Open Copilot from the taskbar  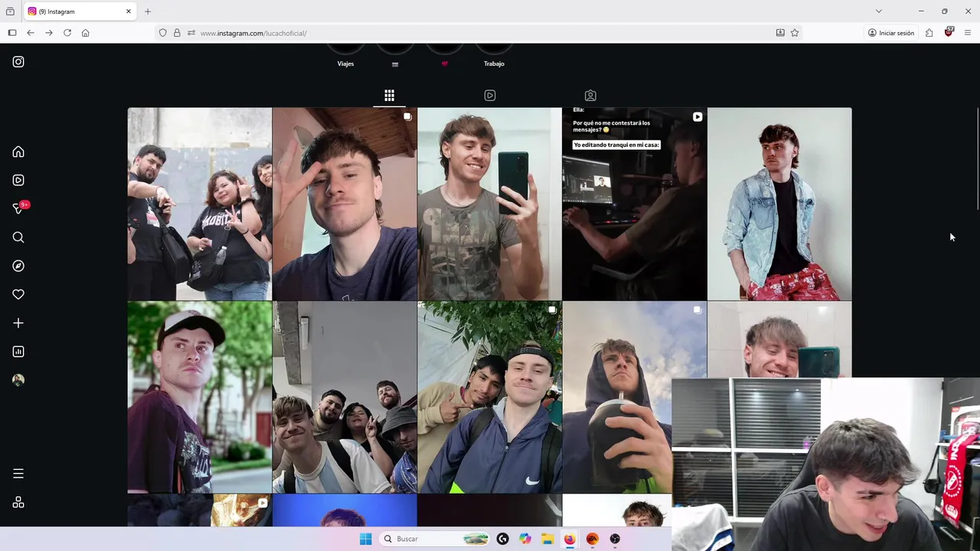tap(524, 539)
